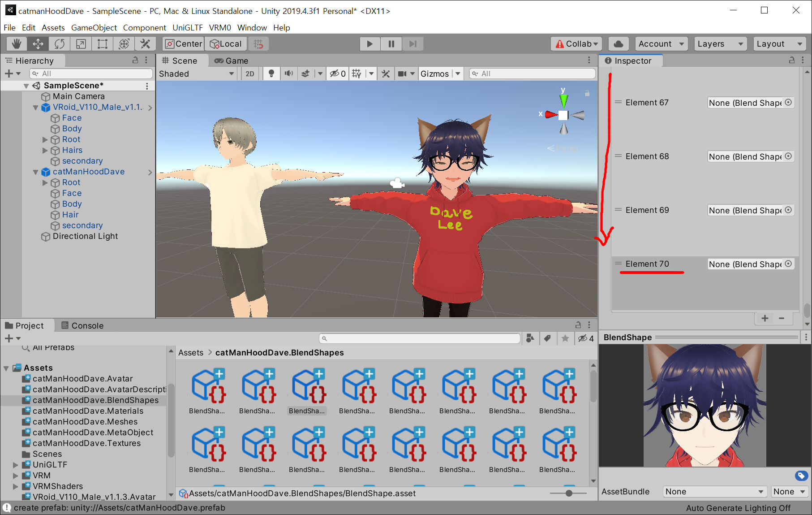812x515 pixels.
Task: Start Play mode
Action: [369, 44]
